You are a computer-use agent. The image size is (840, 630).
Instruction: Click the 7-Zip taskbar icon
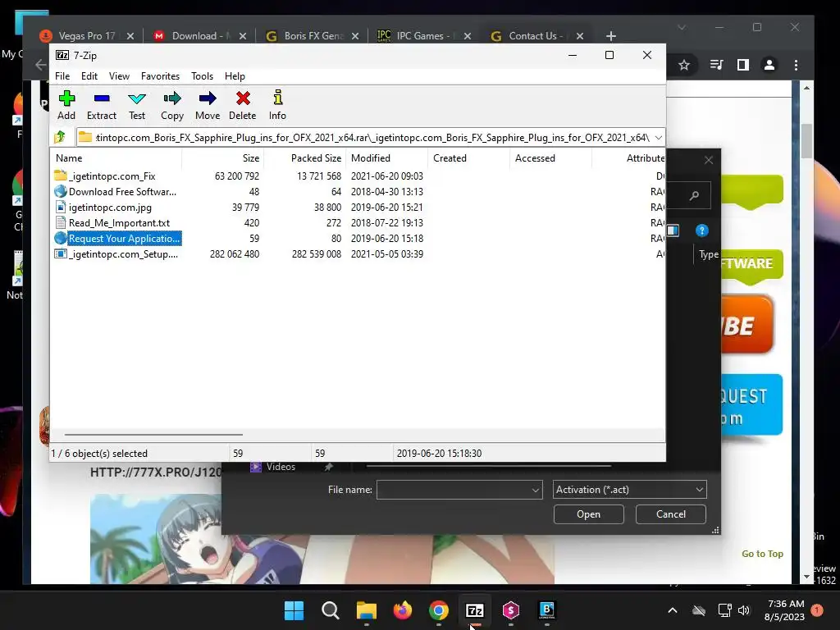click(x=475, y=610)
